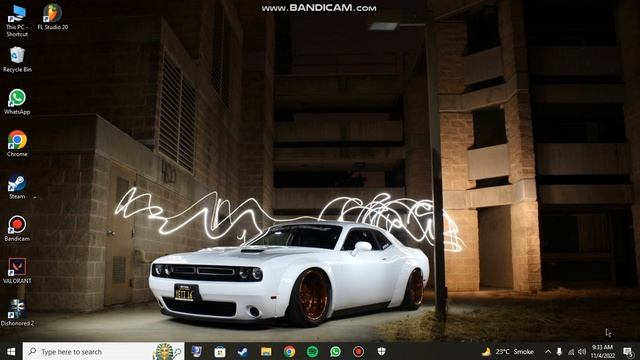Select the This PC shortcut desktop icon

point(17,21)
